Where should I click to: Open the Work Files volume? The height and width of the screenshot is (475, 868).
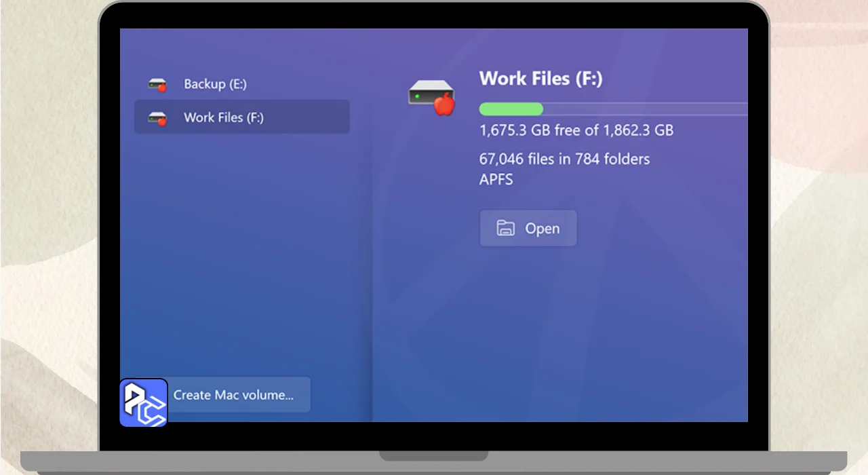[528, 228]
